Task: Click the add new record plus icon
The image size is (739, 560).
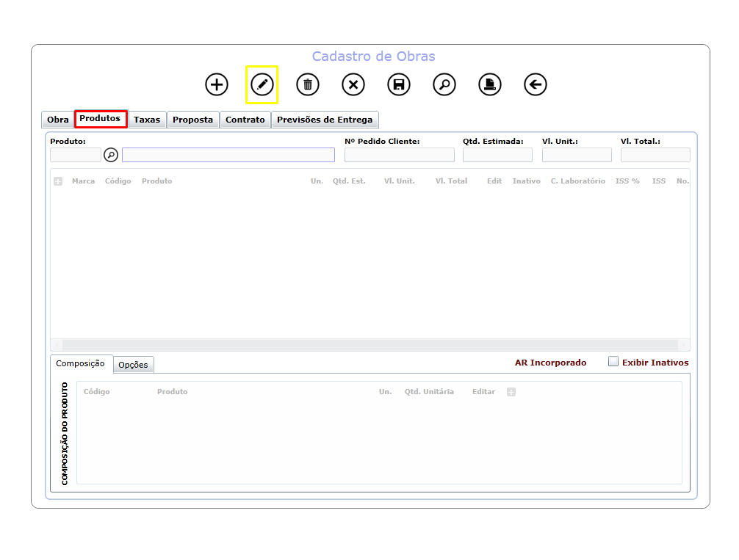Action: point(216,85)
